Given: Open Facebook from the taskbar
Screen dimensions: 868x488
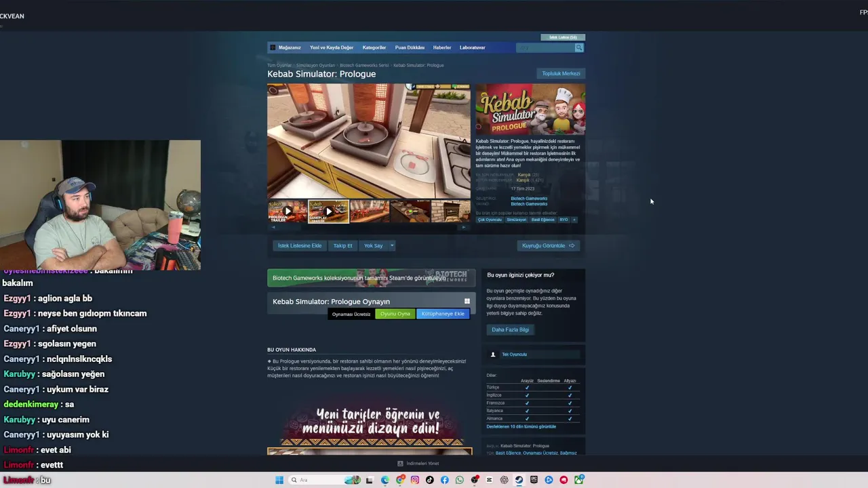Looking at the screenshot, I should (445, 480).
